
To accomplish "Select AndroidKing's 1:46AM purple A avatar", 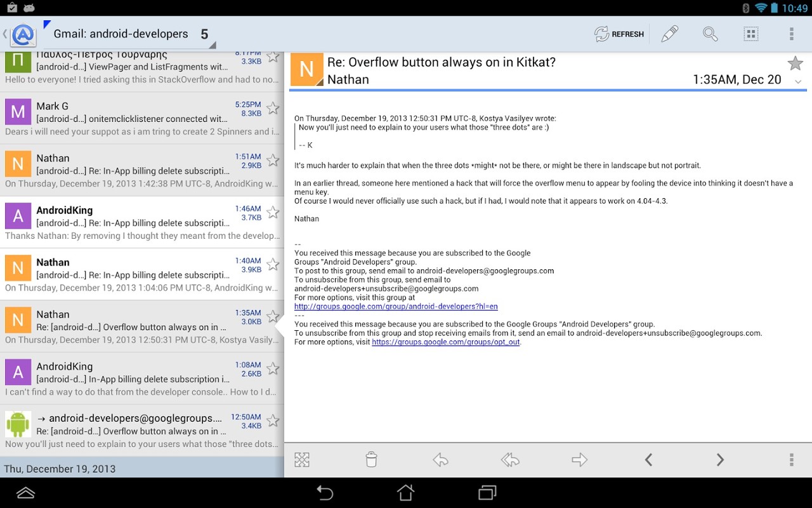I will tap(18, 216).
